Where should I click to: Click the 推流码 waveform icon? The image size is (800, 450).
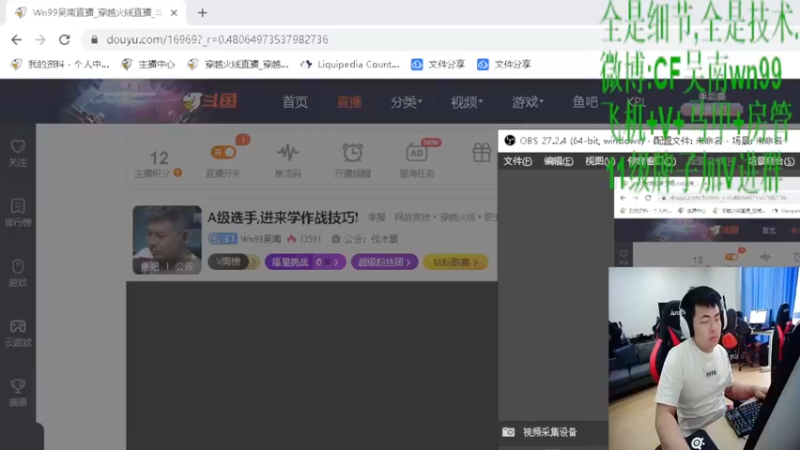(x=288, y=152)
